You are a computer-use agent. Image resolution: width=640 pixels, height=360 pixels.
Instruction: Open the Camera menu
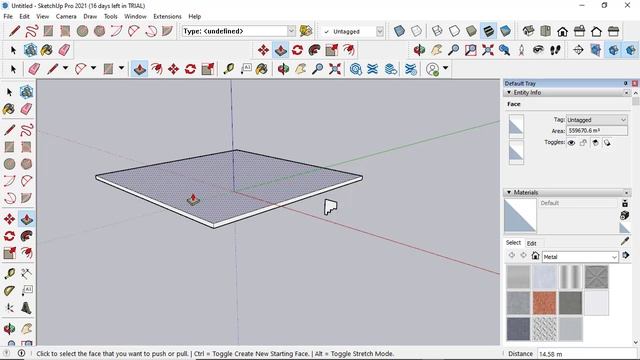66,16
